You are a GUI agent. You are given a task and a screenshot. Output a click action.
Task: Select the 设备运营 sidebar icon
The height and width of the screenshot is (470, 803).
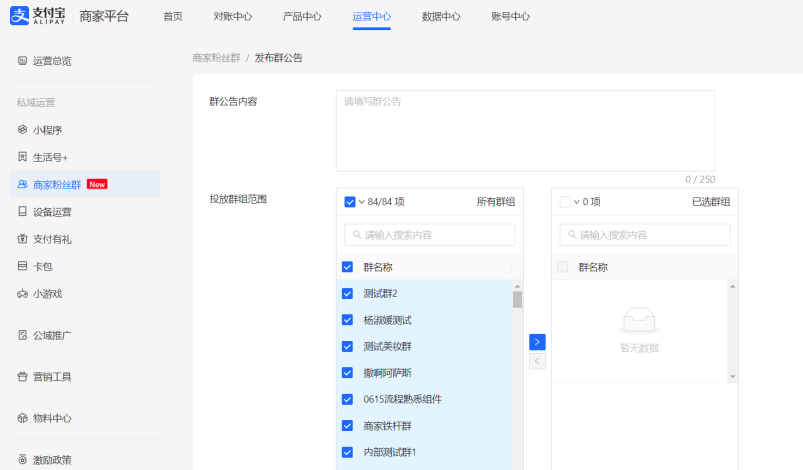coord(22,212)
